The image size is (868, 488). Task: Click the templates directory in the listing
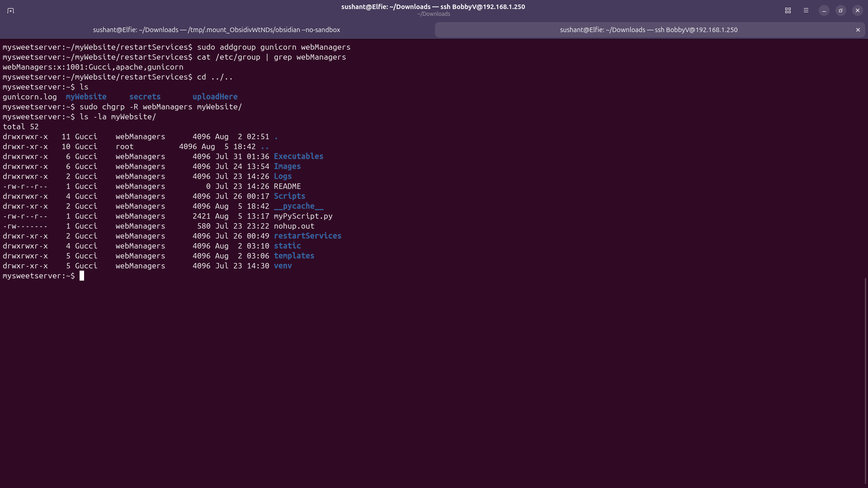point(294,256)
